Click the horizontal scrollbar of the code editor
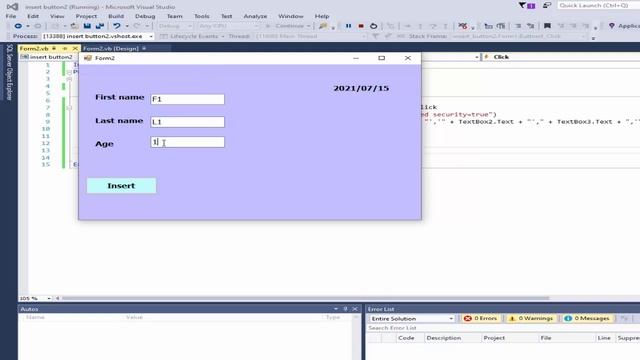The height and width of the screenshot is (360, 640). coord(305,298)
